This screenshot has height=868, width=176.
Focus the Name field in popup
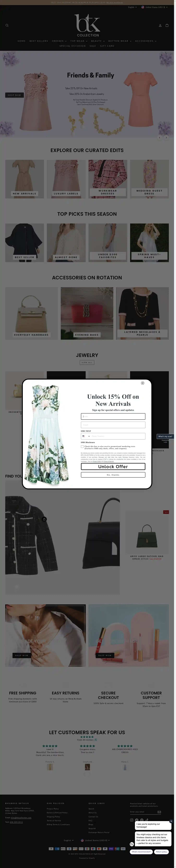113,416
